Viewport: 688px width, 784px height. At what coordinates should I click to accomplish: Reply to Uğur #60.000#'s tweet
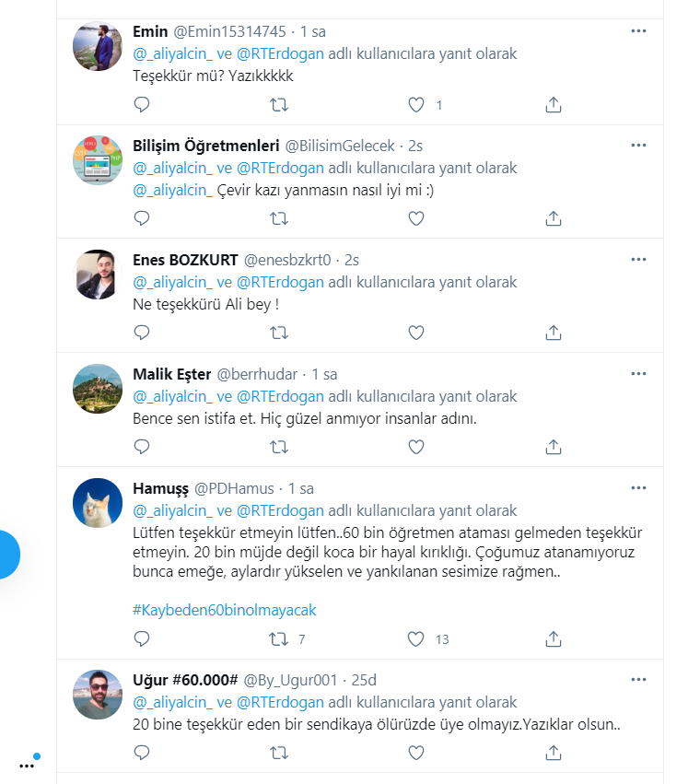(142, 754)
